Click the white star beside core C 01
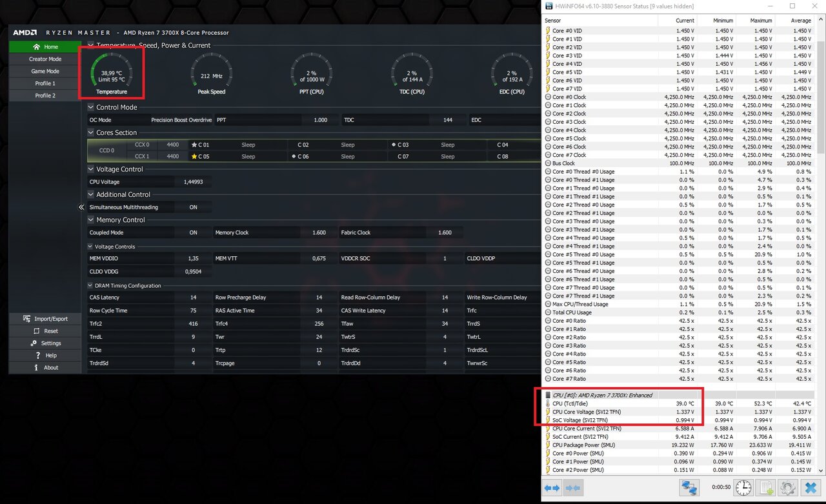This screenshot has height=504, width=826. coord(194,145)
